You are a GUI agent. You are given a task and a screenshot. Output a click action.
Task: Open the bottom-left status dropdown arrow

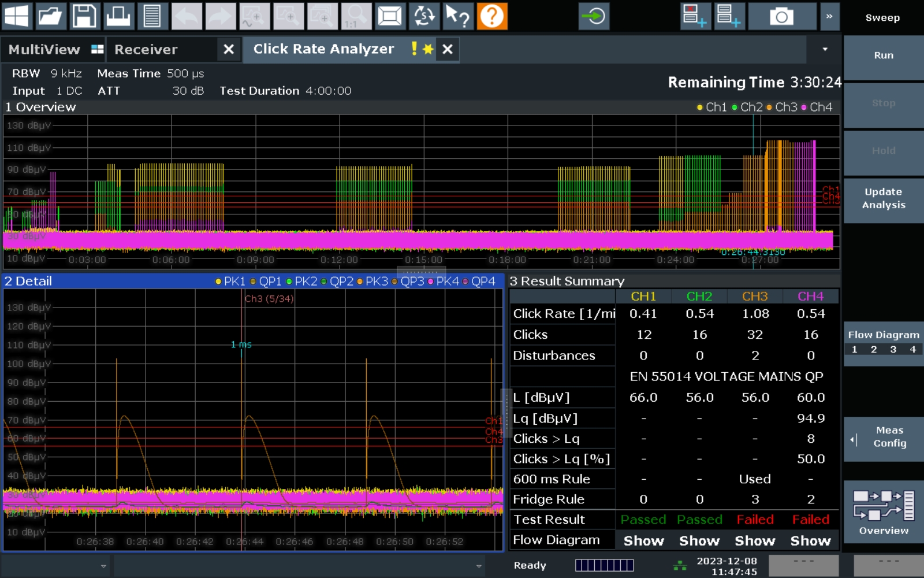click(x=103, y=566)
